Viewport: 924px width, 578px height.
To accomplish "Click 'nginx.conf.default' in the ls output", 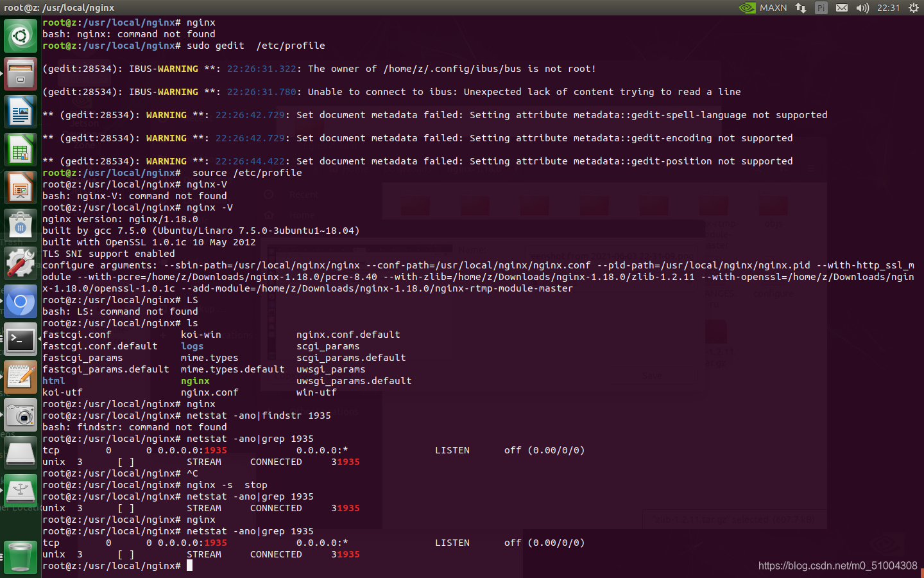I will tap(348, 335).
